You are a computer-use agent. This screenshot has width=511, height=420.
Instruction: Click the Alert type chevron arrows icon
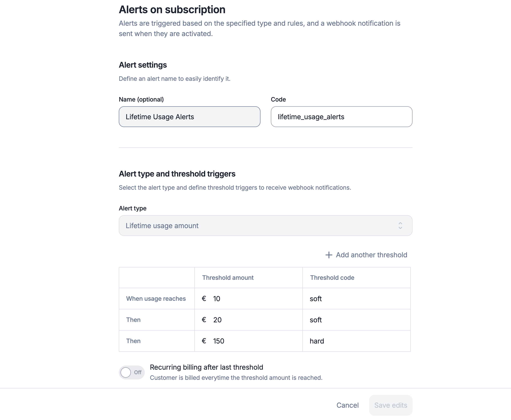[400, 226]
